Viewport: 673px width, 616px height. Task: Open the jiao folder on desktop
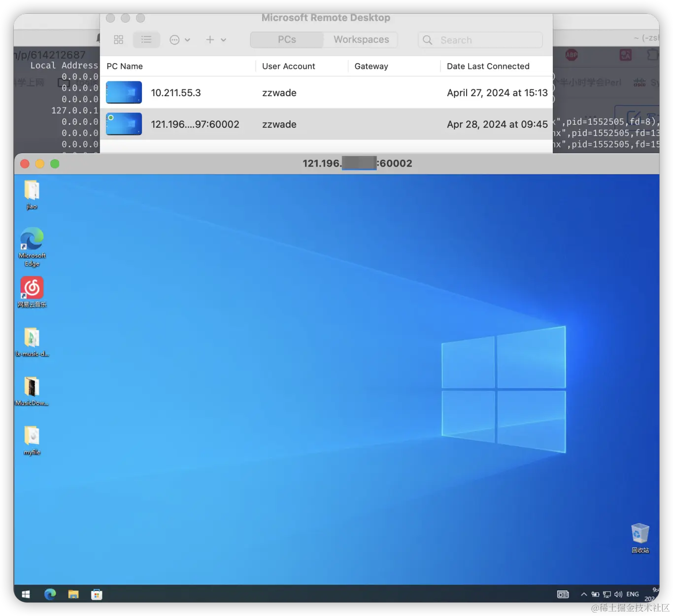(32, 195)
